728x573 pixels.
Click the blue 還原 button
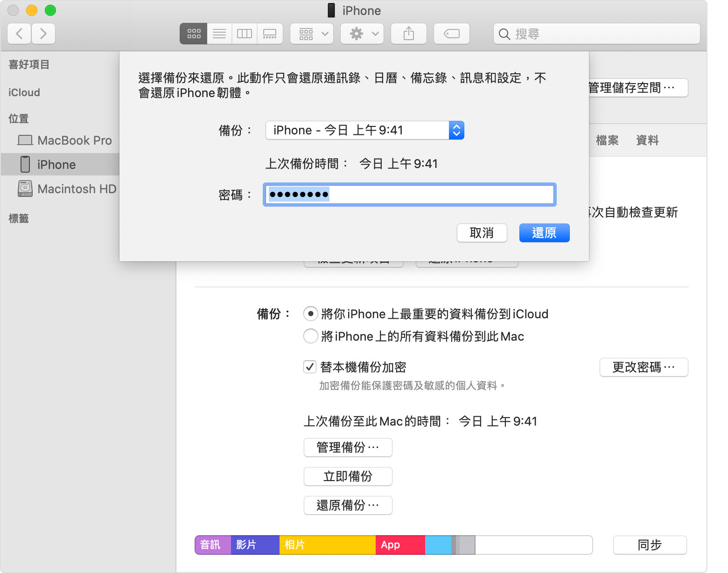click(x=544, y=233)
